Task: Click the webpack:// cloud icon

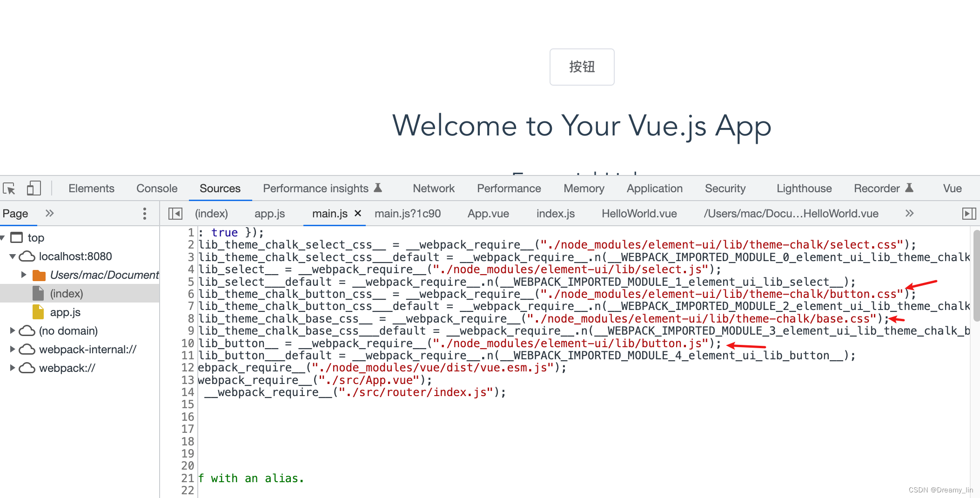Action: point(27,368)
